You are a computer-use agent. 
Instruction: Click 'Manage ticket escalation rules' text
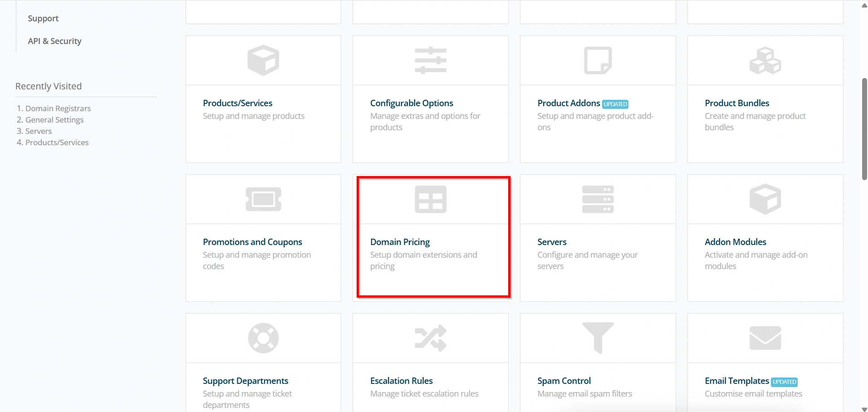[x=424, y=393]
